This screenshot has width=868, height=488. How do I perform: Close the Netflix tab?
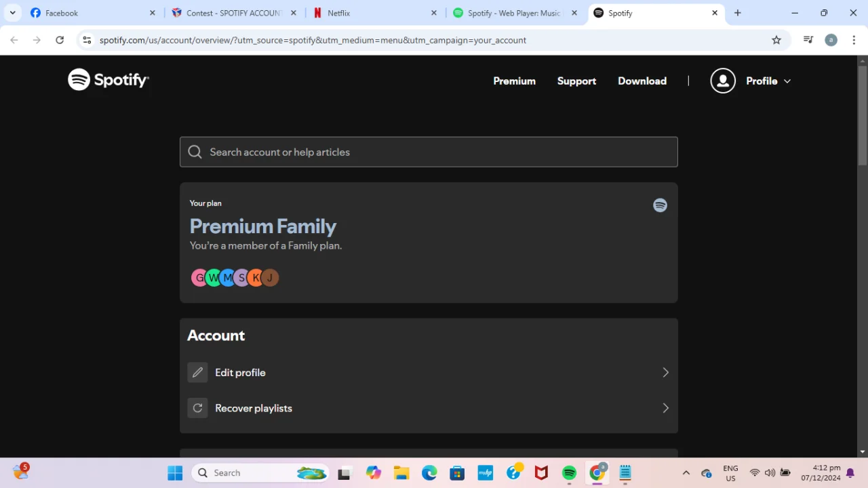434,13
